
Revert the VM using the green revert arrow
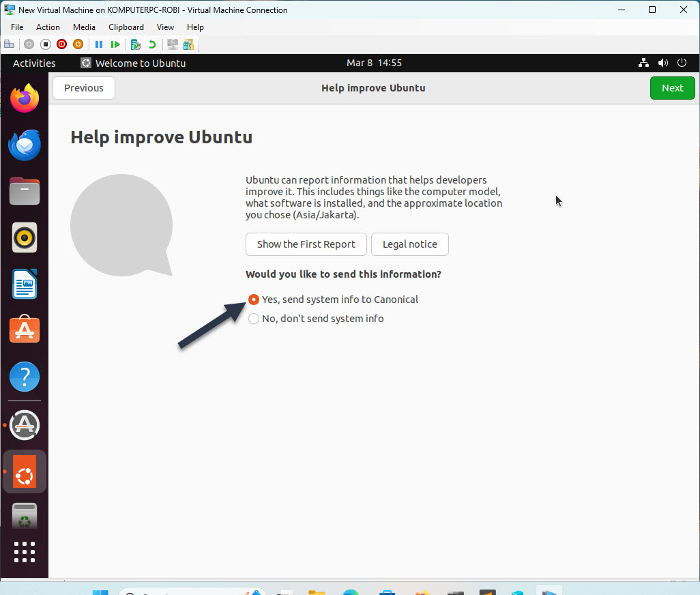[x=151, y=44]
